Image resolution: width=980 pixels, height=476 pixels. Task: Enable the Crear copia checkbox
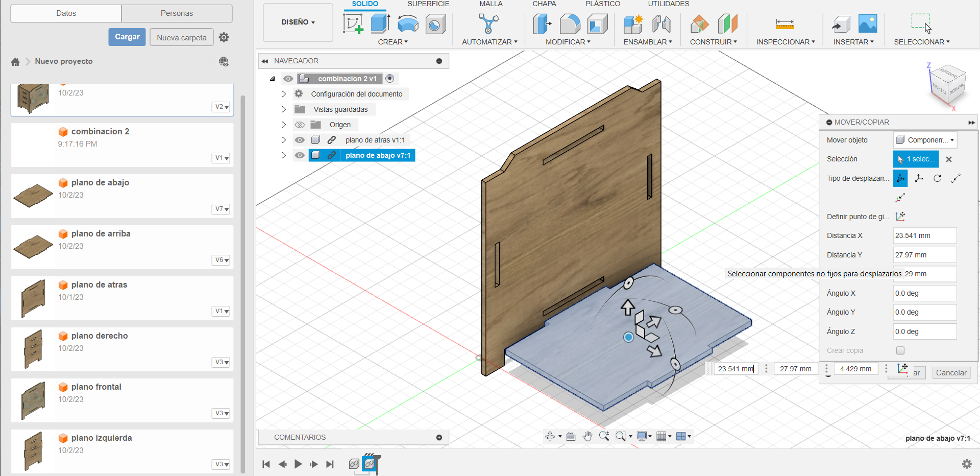click(x=900, y=350)
